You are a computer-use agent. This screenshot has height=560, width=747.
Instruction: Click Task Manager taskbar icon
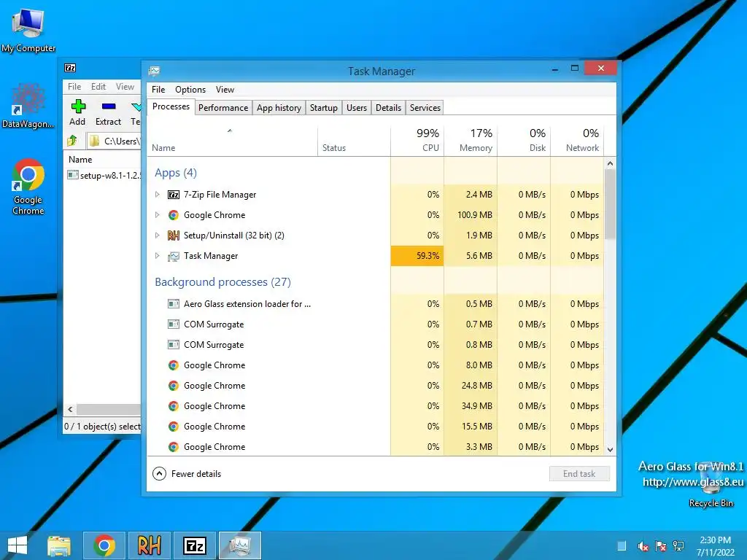tap(239, 545)
